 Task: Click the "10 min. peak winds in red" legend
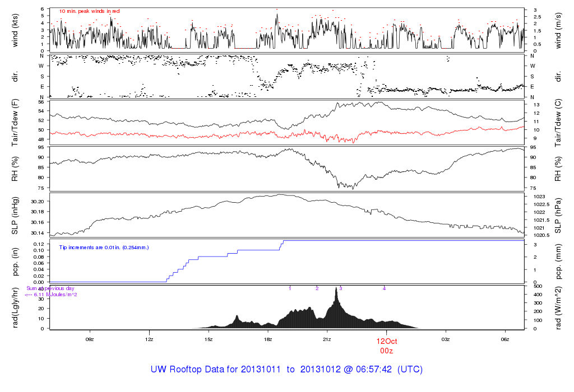point(89,11)
